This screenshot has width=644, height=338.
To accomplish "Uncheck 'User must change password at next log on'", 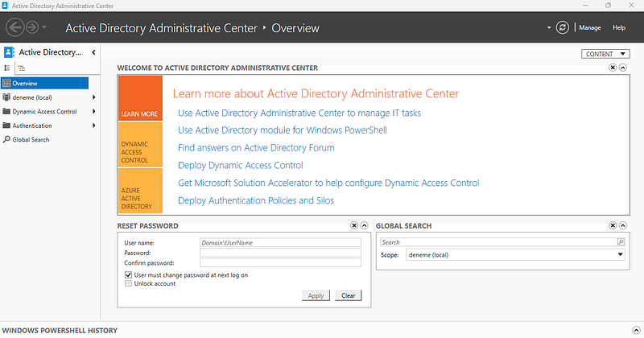I will tap(128, 274).
